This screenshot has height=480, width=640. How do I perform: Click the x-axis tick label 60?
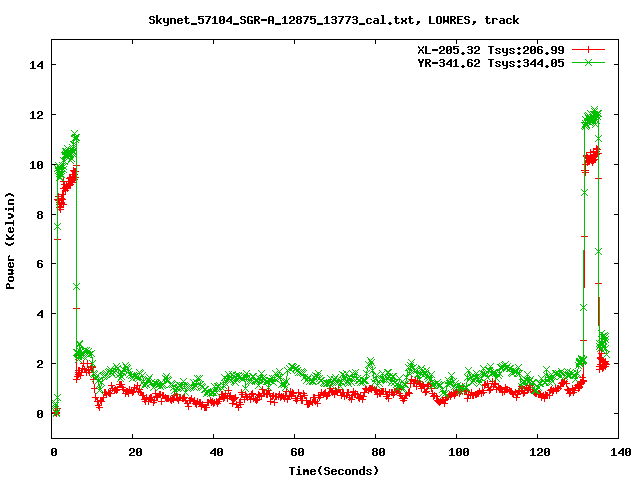[297, 452]
